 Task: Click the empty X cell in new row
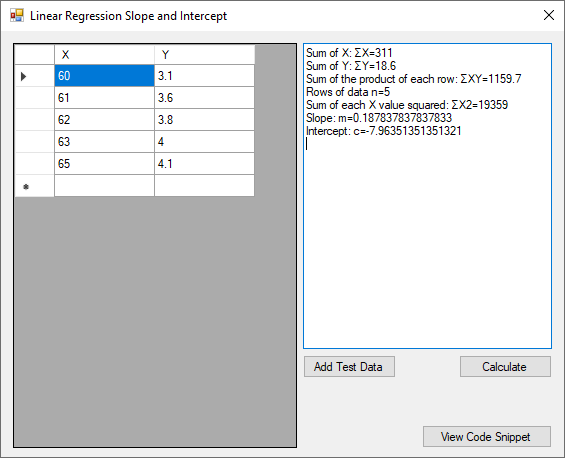pos(104,186)
